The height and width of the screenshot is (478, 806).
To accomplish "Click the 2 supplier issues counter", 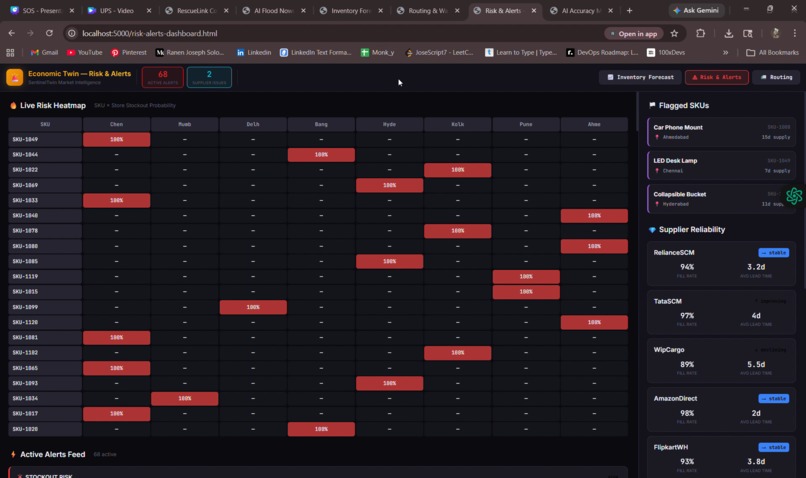I will pyautogui.click(x=209, y=77).
